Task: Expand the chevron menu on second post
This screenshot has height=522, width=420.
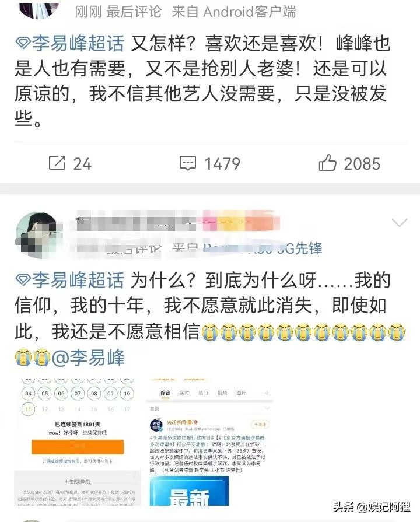Action: click(400, 222)
